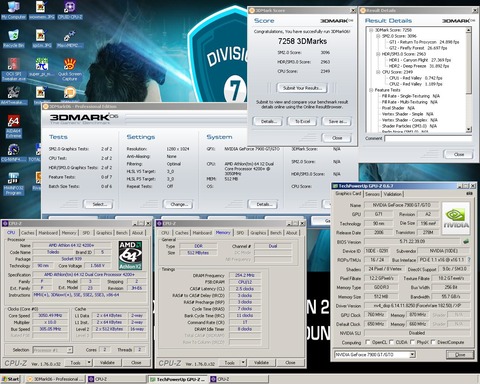Enable the DirectCompute checkbox in GPU-Z

(x=433, y=342)
